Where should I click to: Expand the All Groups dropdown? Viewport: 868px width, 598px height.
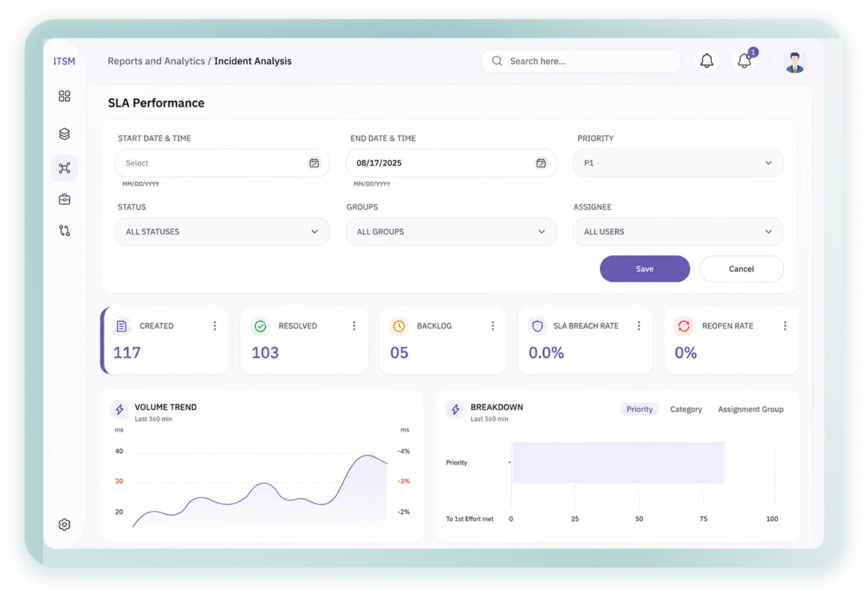point(451,232)
